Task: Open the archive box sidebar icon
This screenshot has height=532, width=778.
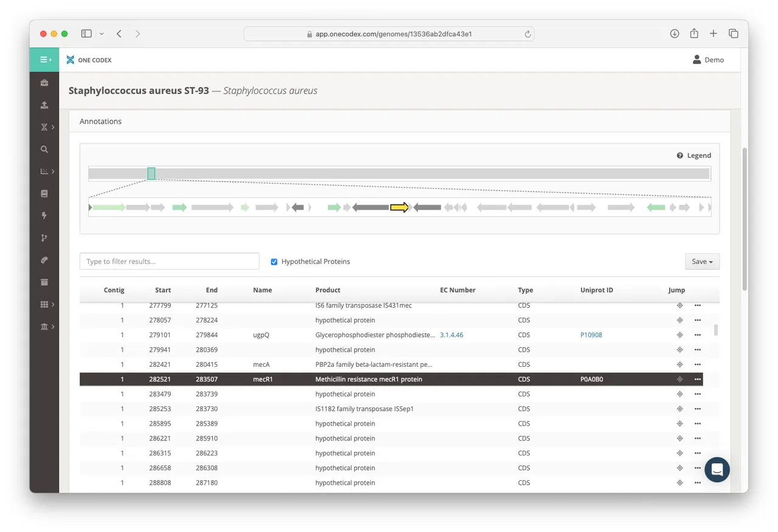Action: click(x=44, y=282)
